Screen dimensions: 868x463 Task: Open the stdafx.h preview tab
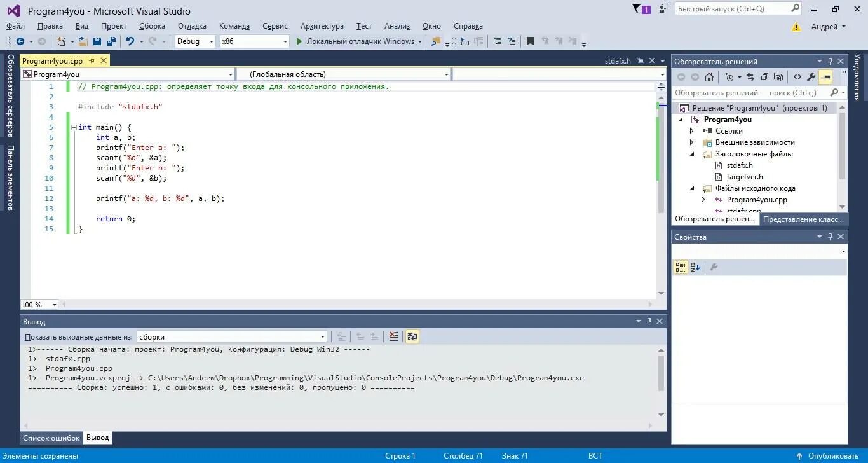(618, 61)
